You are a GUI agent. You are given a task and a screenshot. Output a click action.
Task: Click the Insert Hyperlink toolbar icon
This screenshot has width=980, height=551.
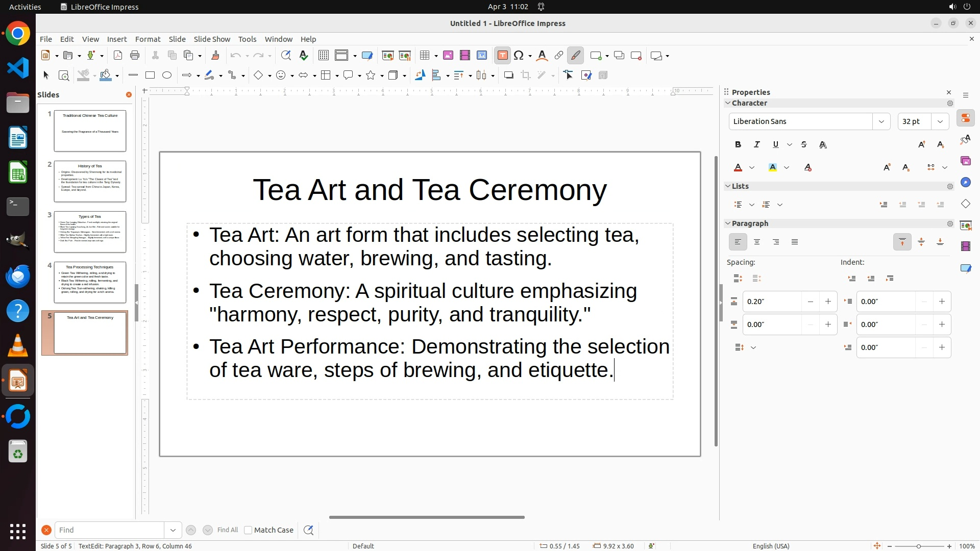[x=559, y=56]
